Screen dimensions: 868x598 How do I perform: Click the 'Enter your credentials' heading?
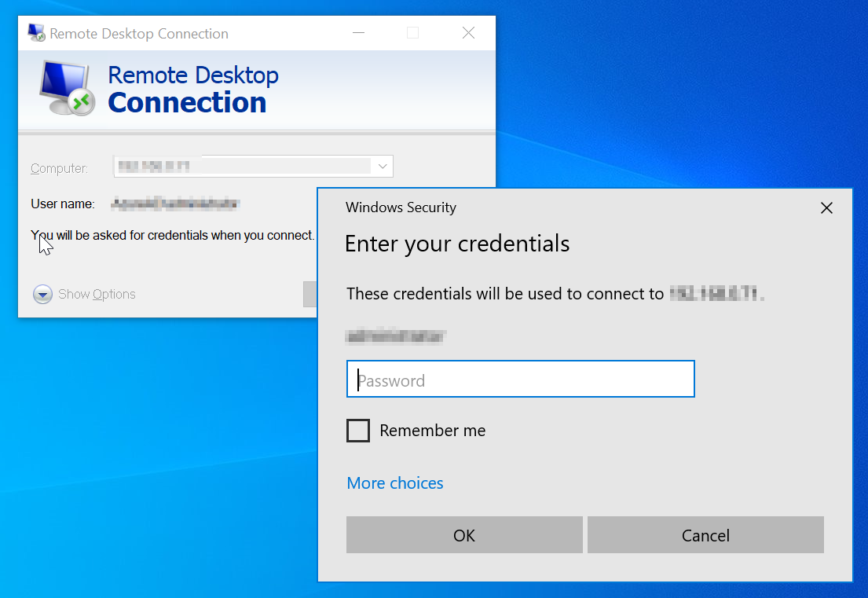(x=457, y=244)
